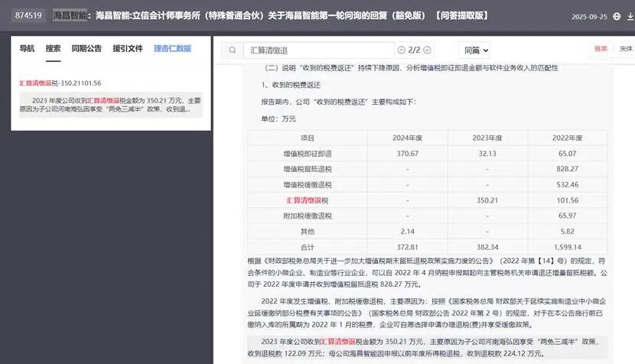Click the value 32.13 in table
The image size is (635, 364).
click(487, 154)
